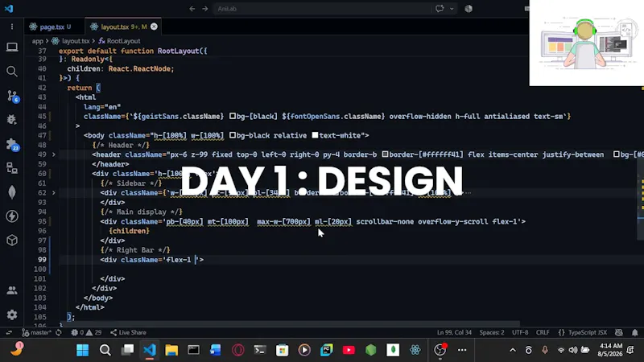Screen dimensions: 644x362
Task: Open the activity bar three-dot menu
Action: pyautogui.click(x=12, y=27)
